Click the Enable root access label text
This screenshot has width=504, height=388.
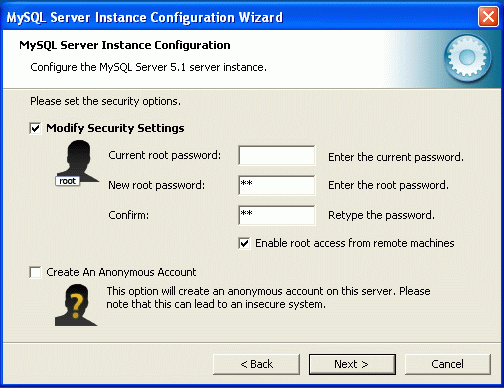355,243
